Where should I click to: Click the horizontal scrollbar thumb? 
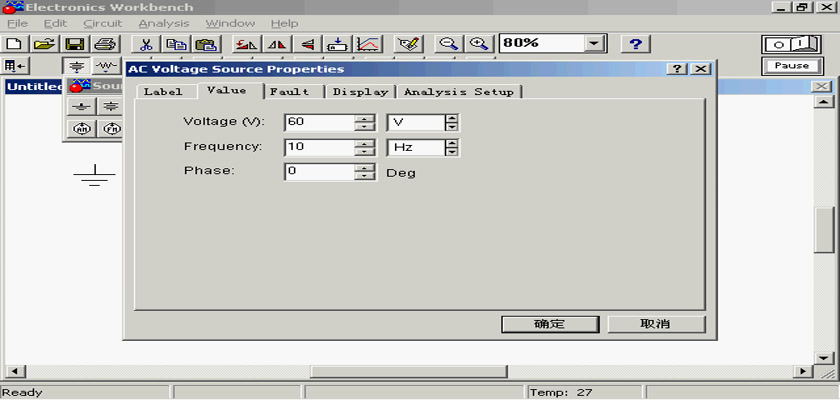point(409,371)
